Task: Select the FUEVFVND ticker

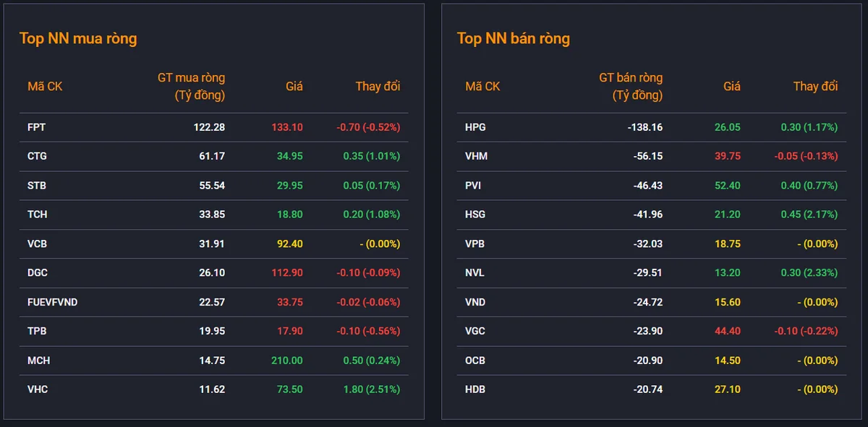Action: [52, 302]
